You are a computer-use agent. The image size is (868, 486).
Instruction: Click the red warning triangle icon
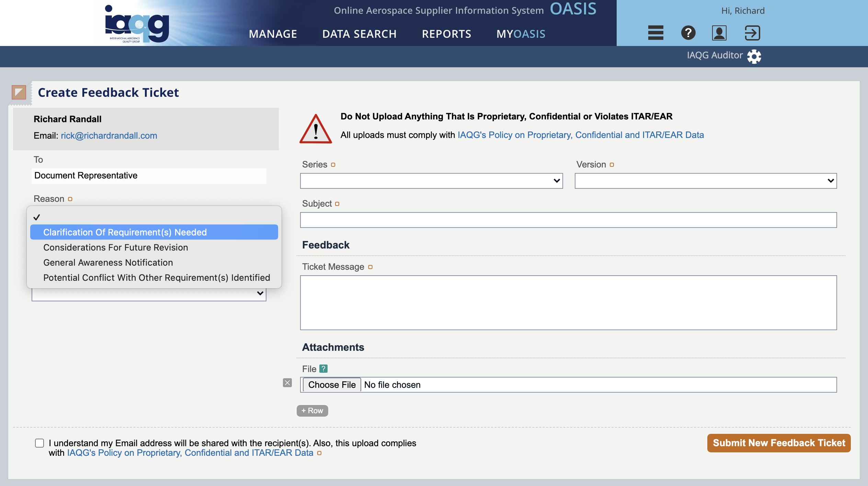click(x=316, y=129)
